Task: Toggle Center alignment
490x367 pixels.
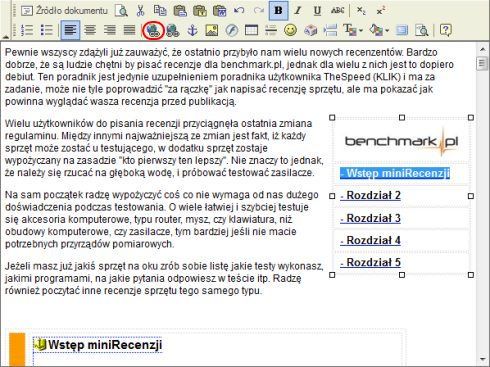Action: click(90, 30)
